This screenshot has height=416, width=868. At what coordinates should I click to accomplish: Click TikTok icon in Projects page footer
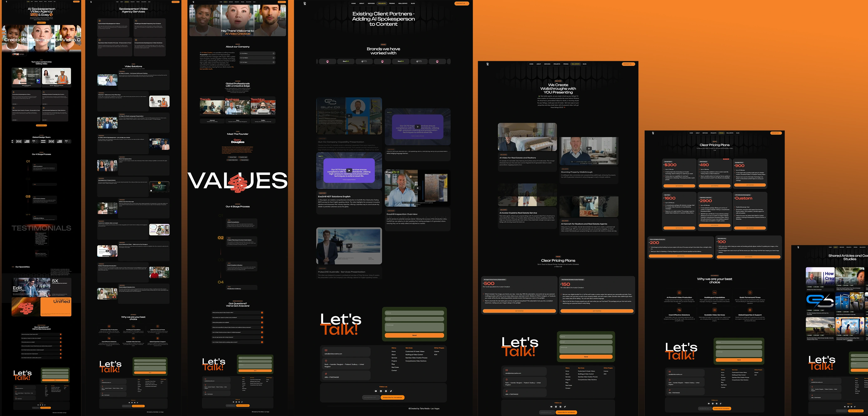point(391,391)
